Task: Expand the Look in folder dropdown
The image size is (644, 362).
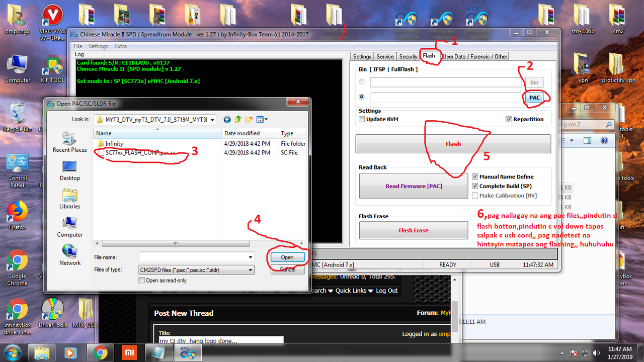Action: 212,120
